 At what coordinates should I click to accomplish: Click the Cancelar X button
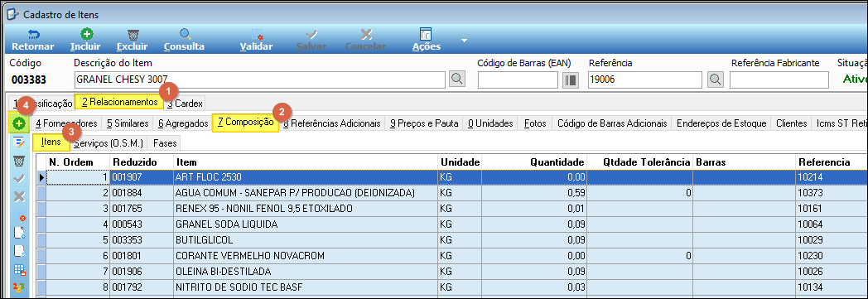tap(365, 40)
